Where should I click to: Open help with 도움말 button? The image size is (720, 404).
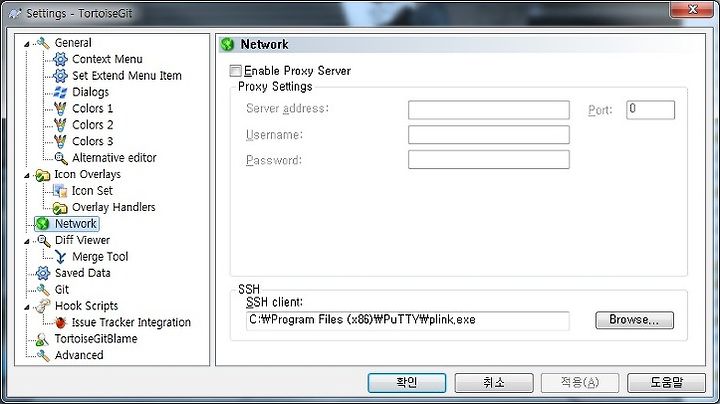coord(666,383)
